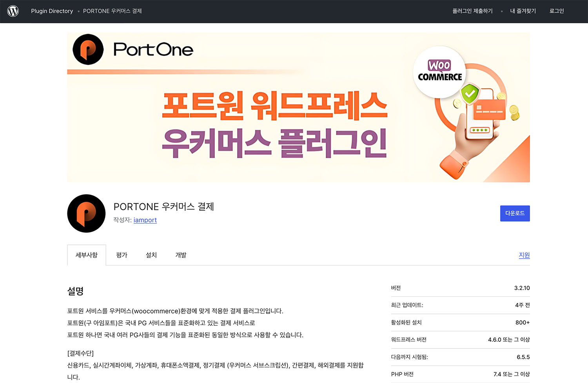Click the tested-up-to value 6.5.5
The image size is (588, 383).
pyautogui.click(x=523, y=357)
